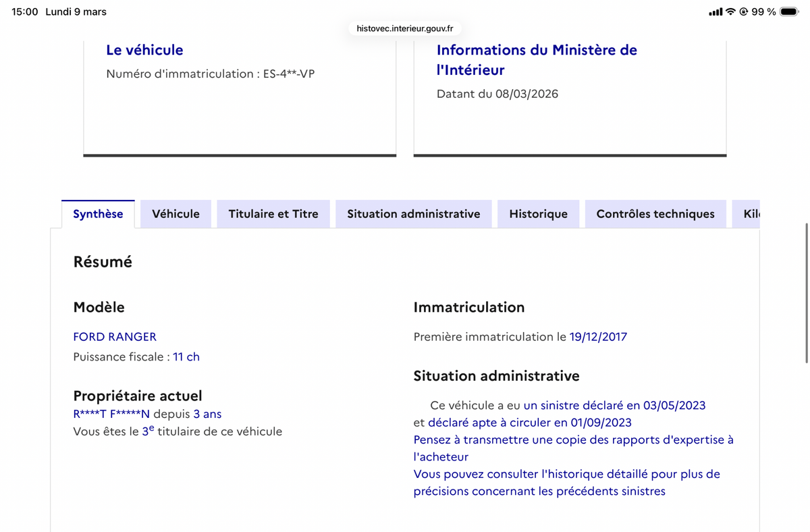This screenshot has width=810, height=532.
Task: Select the partially visible Kilométrage tab
Action: coord(747,214)
